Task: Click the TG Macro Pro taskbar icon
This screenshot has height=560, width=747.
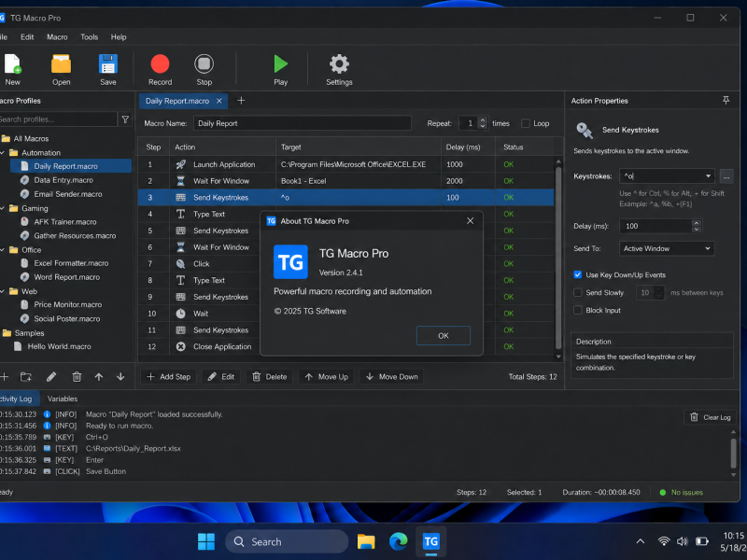Action: [x=431, y=541]
